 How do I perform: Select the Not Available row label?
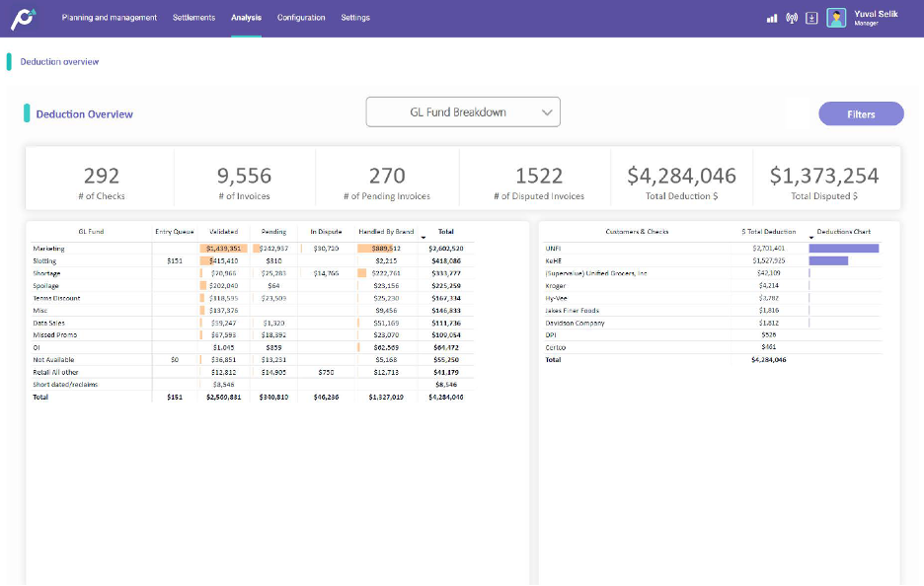53,360
